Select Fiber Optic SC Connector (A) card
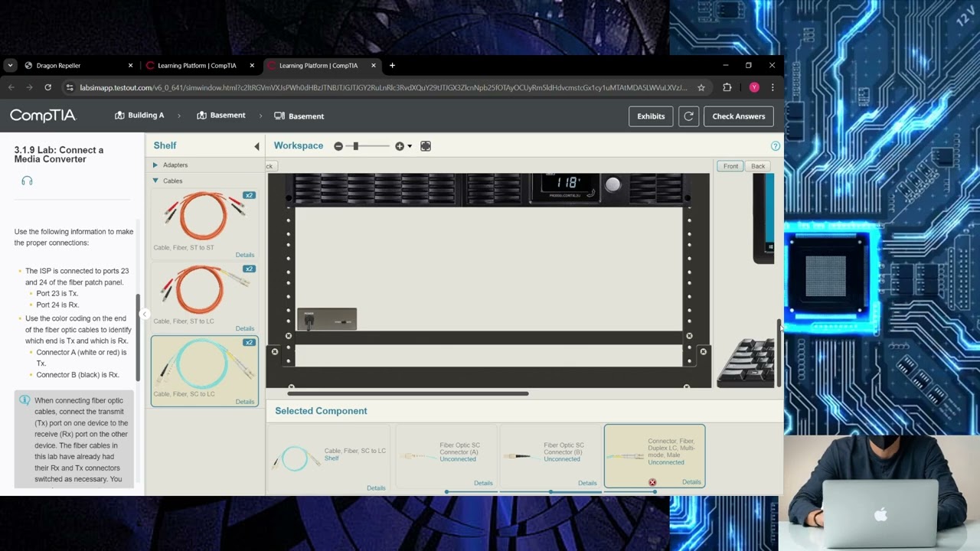Screen dimensions: 980x551 (x=446, y=458)
